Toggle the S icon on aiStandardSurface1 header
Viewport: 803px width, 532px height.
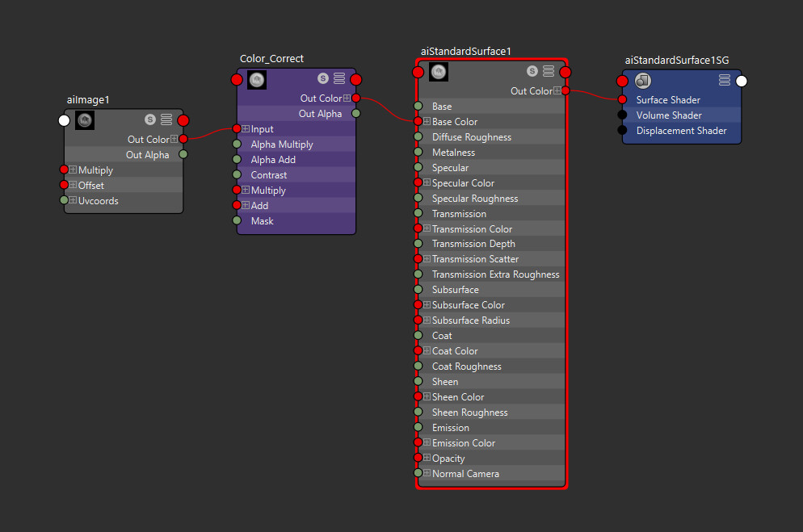[x=532, y=70]
